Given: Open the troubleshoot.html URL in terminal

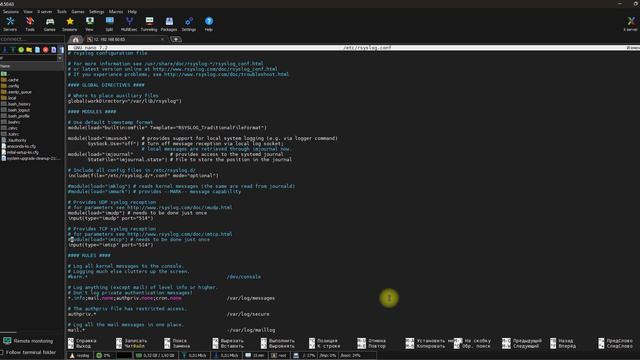Looking at the screenshot, I should (226, 74).
